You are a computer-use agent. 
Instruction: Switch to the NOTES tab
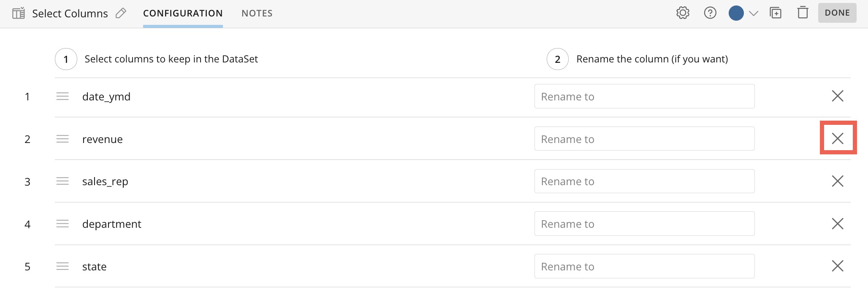pyautogui.click(x=257, y=13)
